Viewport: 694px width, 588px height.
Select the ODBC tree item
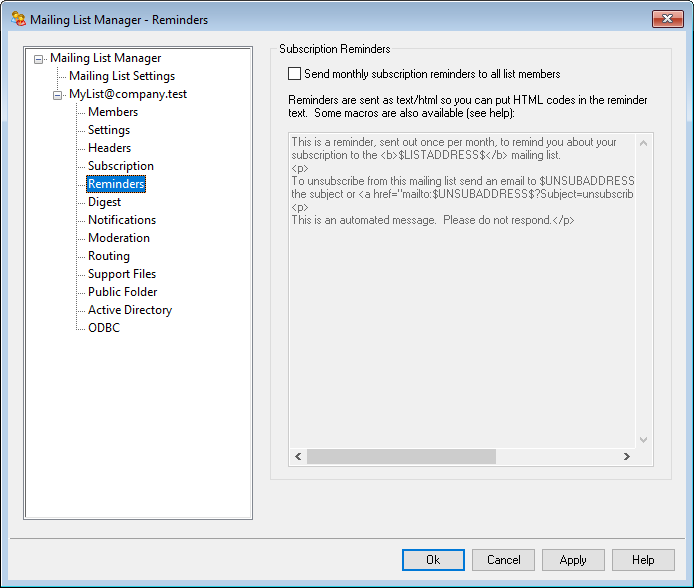click(103, 328)
